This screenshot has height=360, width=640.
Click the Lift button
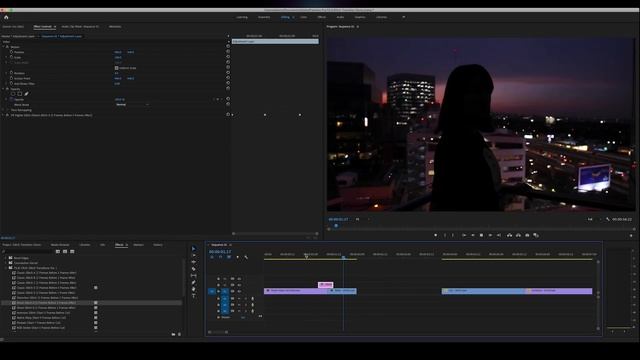point(509,235)
